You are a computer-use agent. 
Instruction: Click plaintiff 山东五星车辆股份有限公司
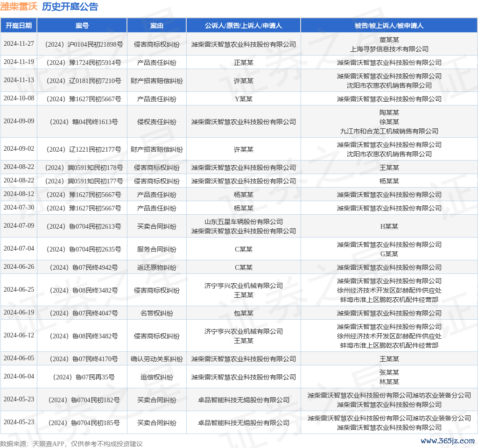[x=244, y=222]
